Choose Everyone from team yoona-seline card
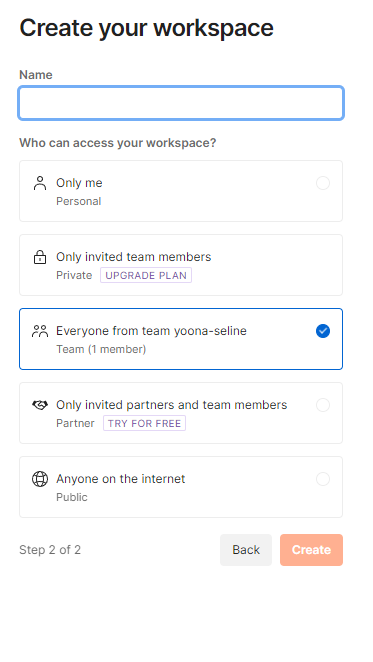Image resolution: width=373 pixels, height=662 pixels. point(181,339)
